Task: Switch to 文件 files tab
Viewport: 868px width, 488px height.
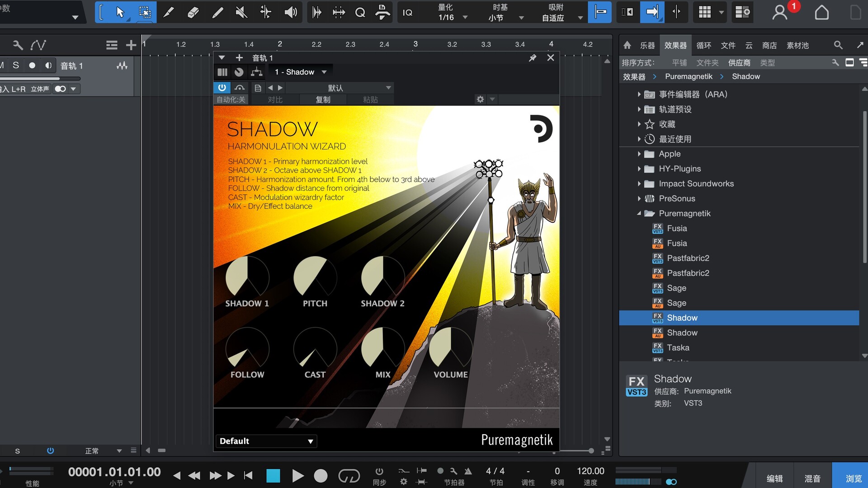Action: click(728, 45)
